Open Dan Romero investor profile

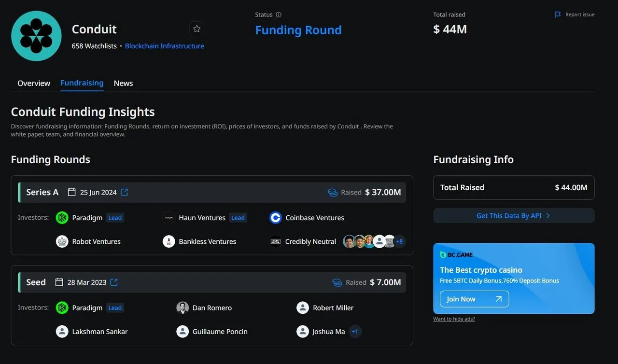click(x=211, y=308)
